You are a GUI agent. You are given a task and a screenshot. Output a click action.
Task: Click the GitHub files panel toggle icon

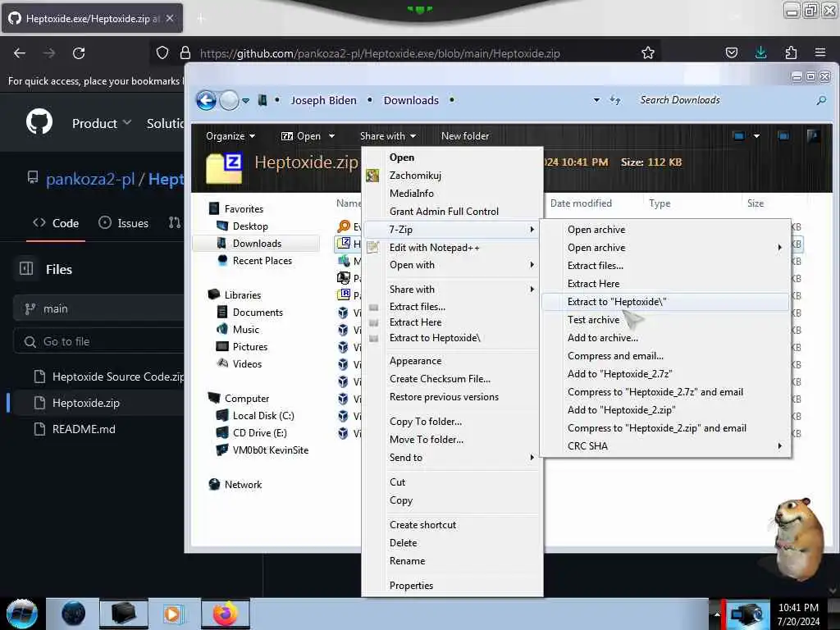click(x=26, y=268)
